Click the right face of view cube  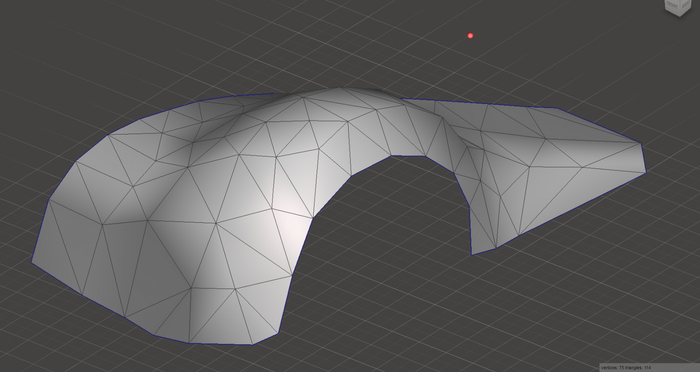686,5
